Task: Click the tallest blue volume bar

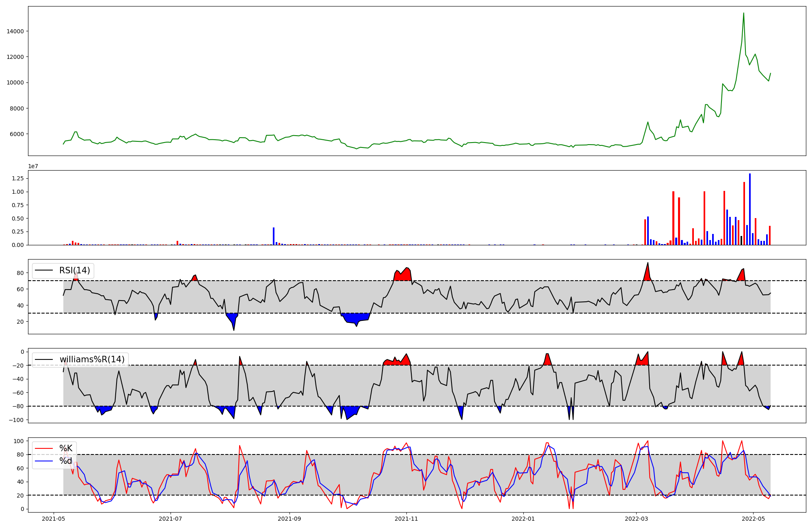Action: pos(750,209)
